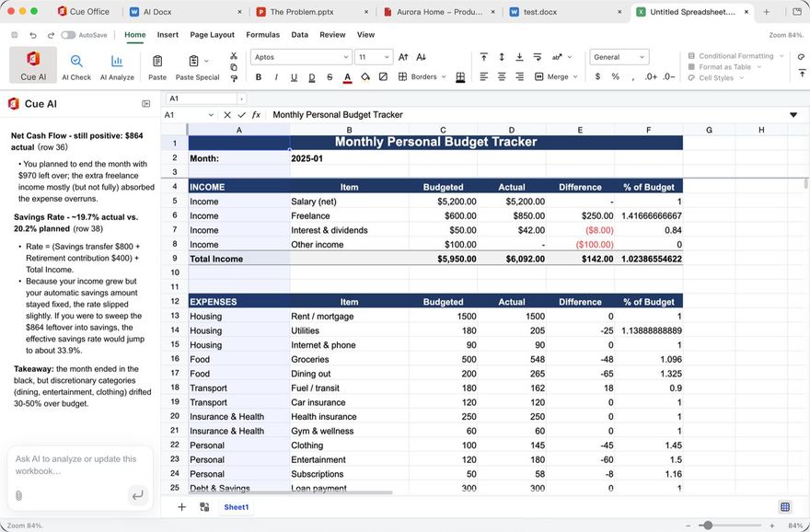Decrease decimal places

[668, 76]
